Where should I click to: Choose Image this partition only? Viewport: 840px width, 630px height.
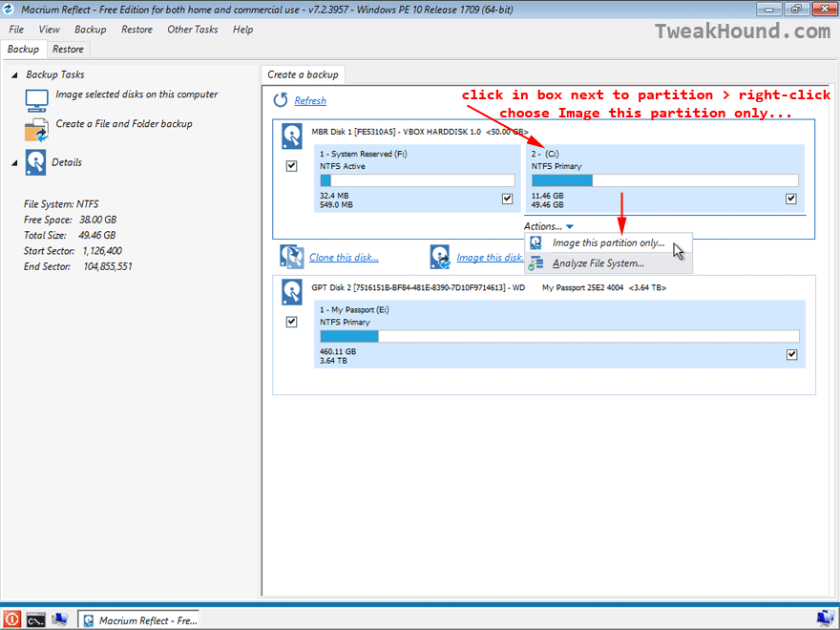tap(608, 243)
